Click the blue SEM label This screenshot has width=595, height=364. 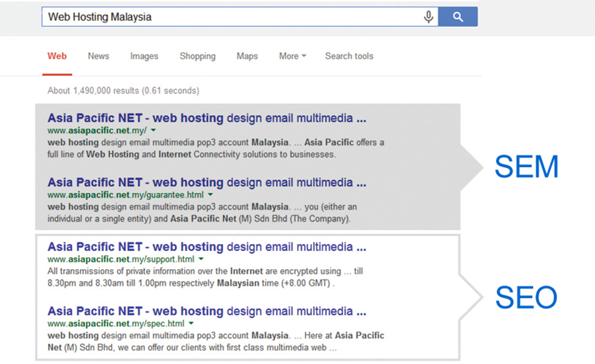coord(526,167)
